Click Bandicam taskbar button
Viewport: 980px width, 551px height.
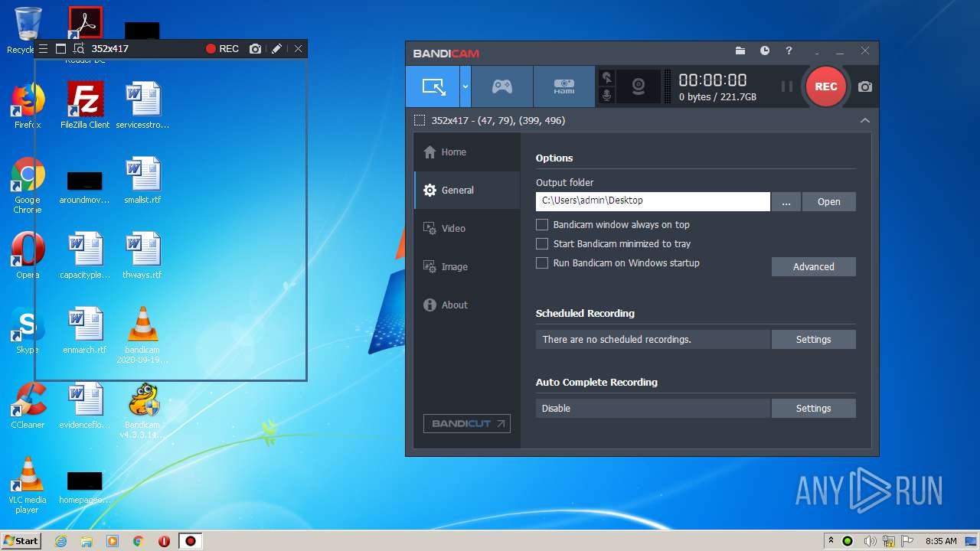pos(191,541)
